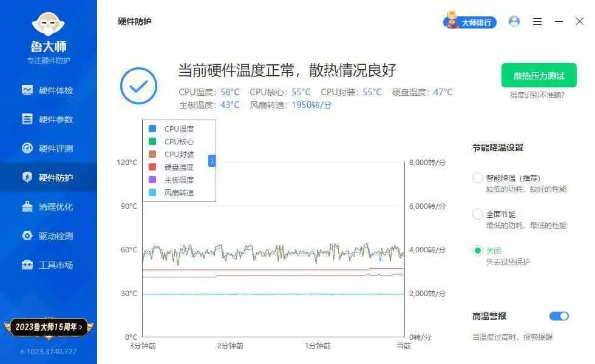Click the blue checkmark status circle
595x364 pixels.
click(138, 86)
